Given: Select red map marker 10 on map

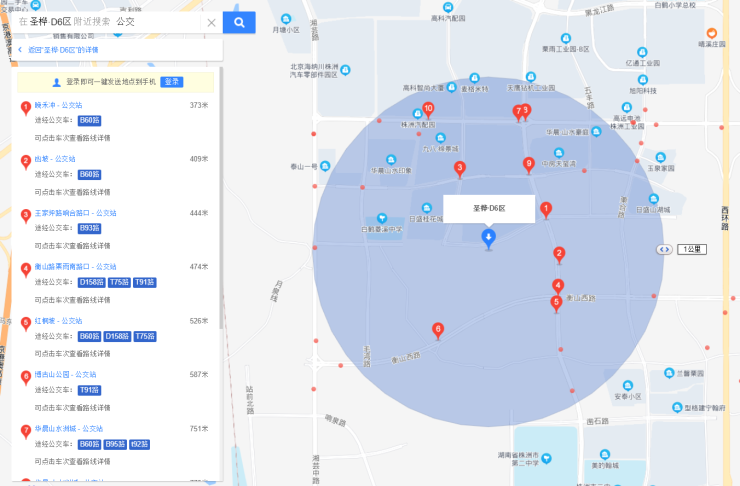Looking at the screenshot, I should 428,110.
